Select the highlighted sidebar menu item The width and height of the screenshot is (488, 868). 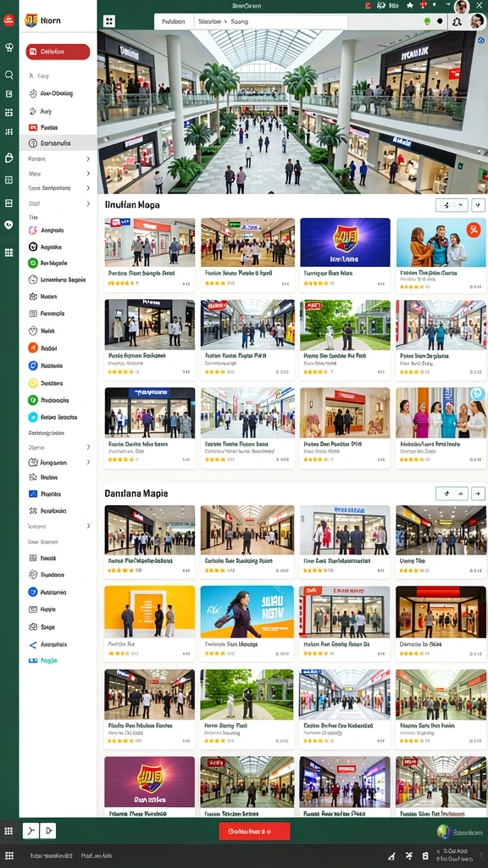pos(58,142)
